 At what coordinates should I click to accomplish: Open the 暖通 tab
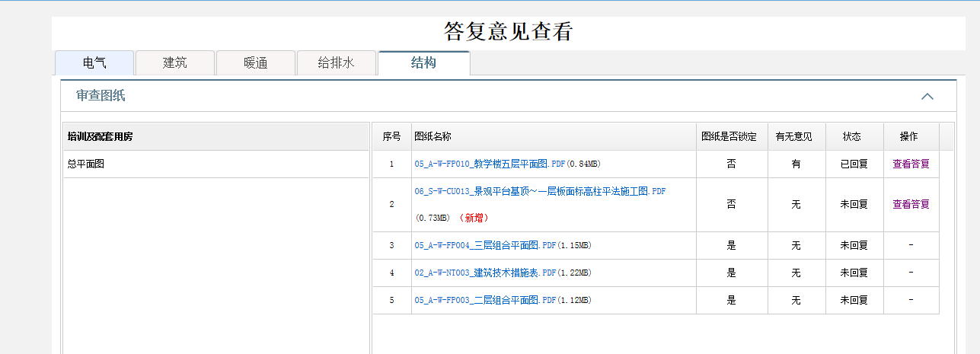pos(256,63)
